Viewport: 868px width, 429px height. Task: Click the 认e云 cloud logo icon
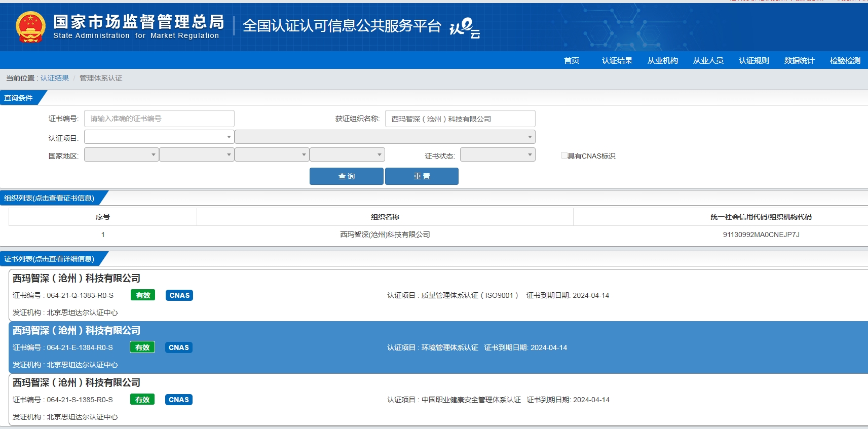(464, 28)
